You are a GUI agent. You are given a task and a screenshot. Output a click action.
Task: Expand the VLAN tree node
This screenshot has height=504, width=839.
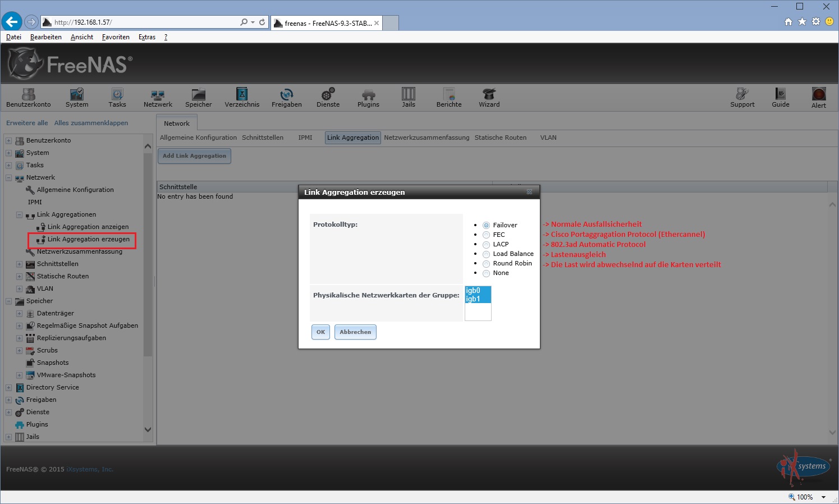point(19,288)
